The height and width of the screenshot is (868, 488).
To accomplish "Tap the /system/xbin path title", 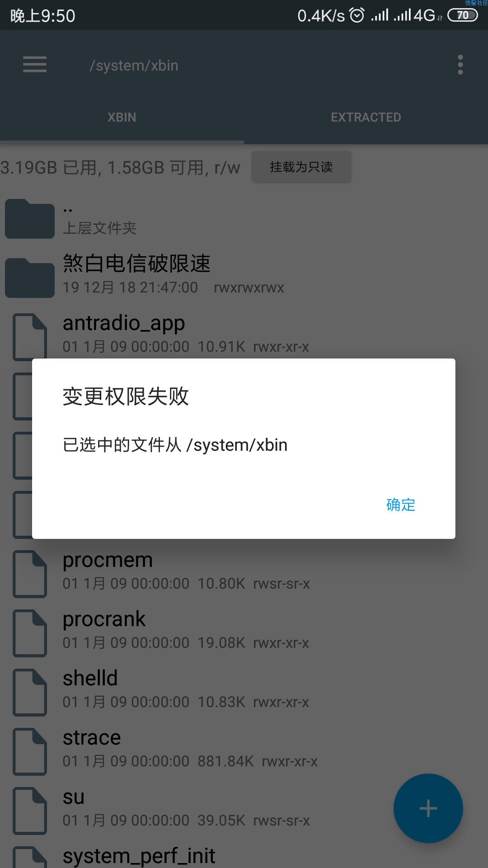I will click(x=134, y=66).
